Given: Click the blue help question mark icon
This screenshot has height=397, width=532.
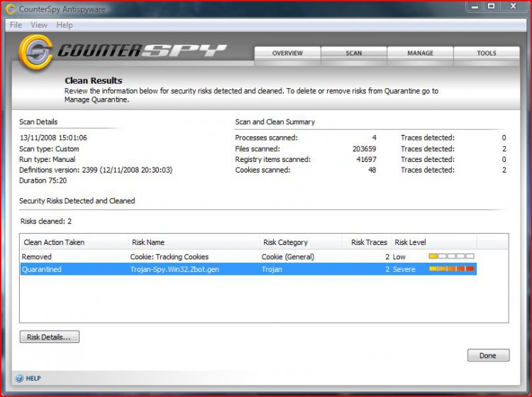Looking at the screenshot, I should 19,378.
